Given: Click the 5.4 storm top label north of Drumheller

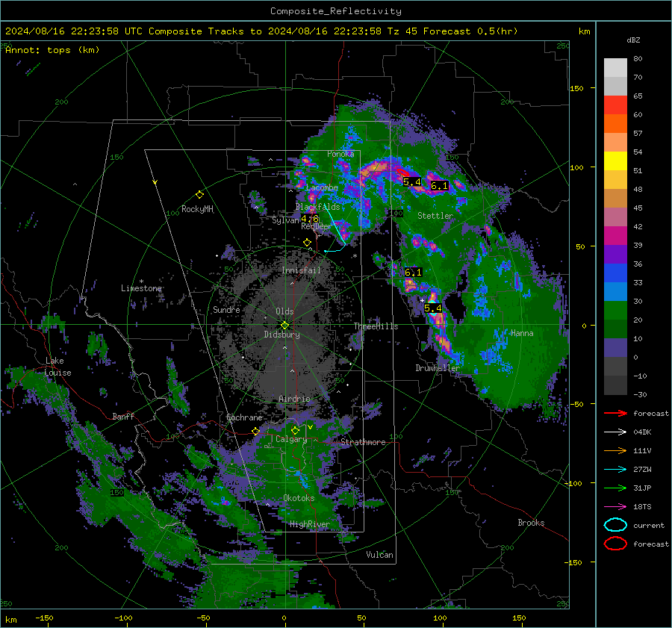Looking at the screenshot, I should 433,308.
